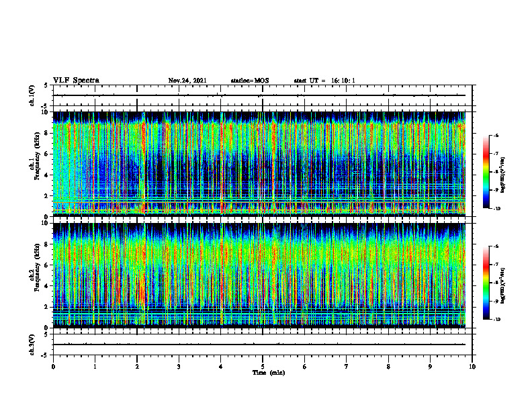Click the ch.2 colorbar 'log(PSD)' label
The image size is (532, 411).
click(503, 285)
